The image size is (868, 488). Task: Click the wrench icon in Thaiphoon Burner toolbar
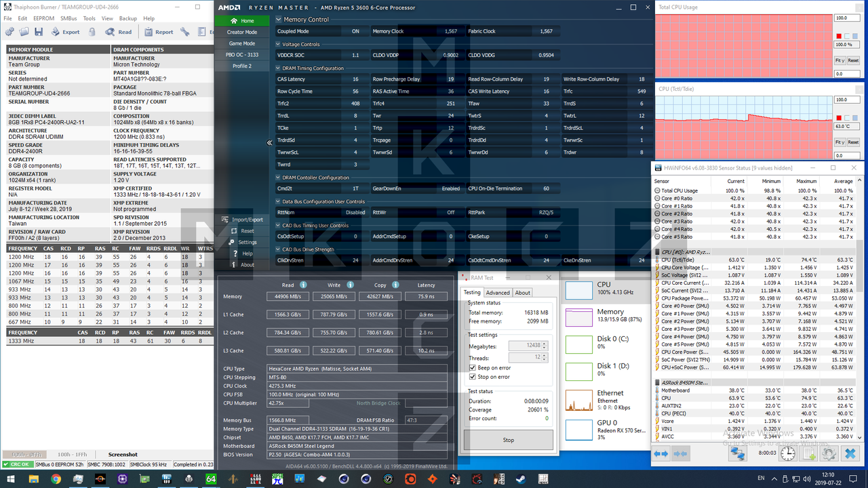tap(184, 32)
